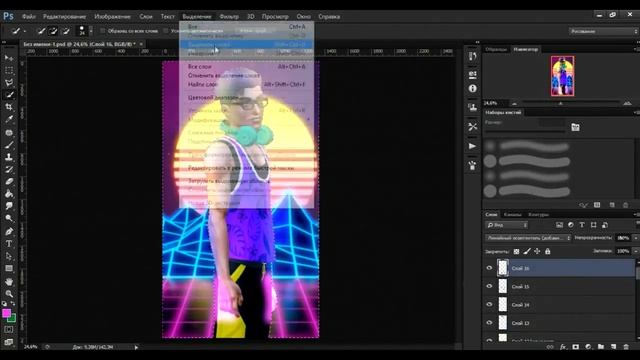Toggle 'Образец со всех слоев' checkbox

click(103, 31)
